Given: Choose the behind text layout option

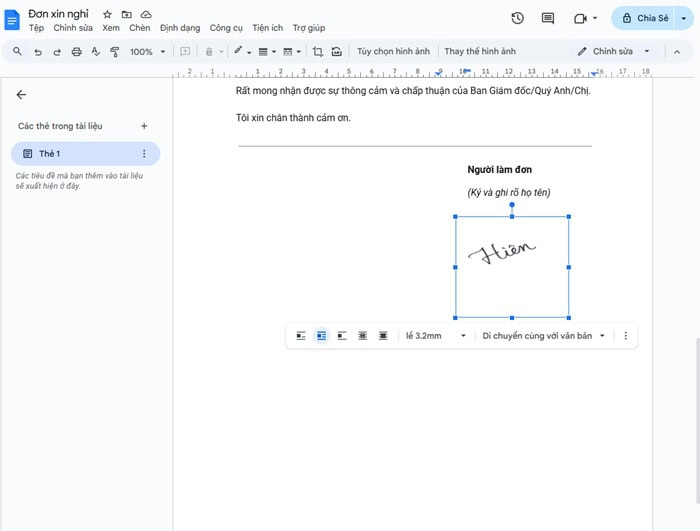Looking at the screenshot, I should (x=362, y=336).
